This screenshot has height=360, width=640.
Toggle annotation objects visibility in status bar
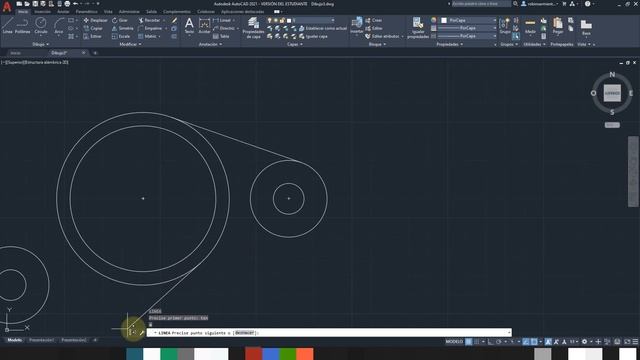[548, 342]
